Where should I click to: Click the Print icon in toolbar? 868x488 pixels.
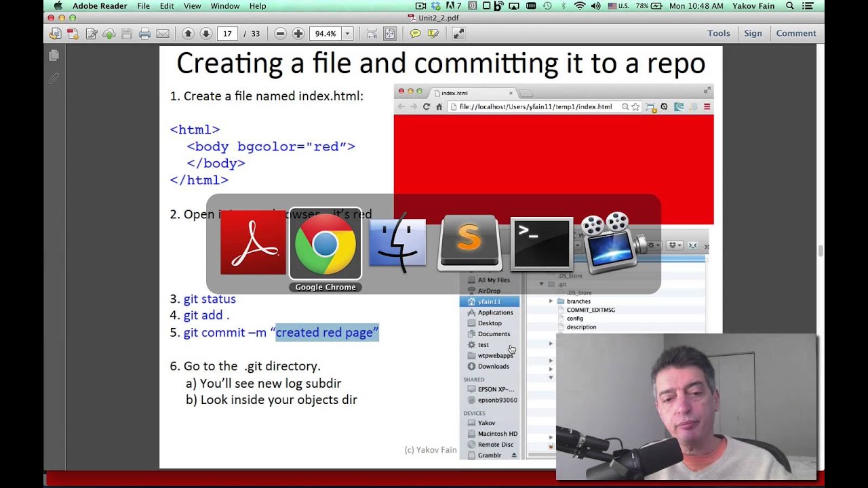click(x=144, y=33)
